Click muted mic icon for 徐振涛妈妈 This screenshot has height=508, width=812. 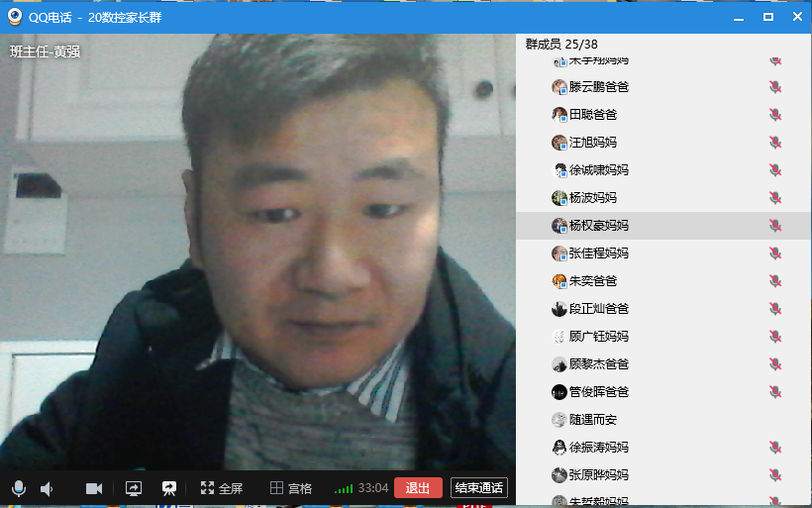775,448
